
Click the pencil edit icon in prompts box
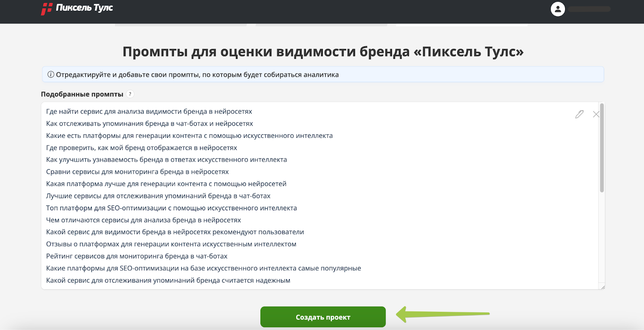[x=579, y=114]
